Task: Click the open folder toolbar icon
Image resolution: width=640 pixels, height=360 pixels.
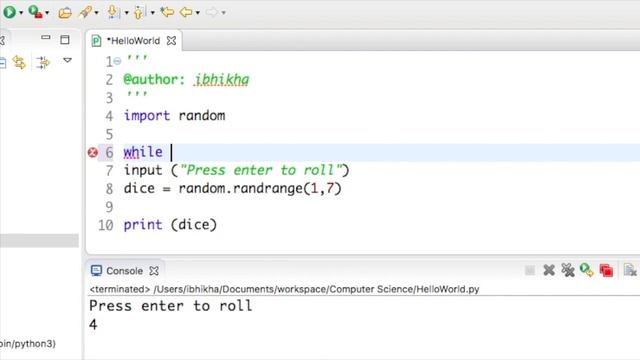Action: (65, 13)
